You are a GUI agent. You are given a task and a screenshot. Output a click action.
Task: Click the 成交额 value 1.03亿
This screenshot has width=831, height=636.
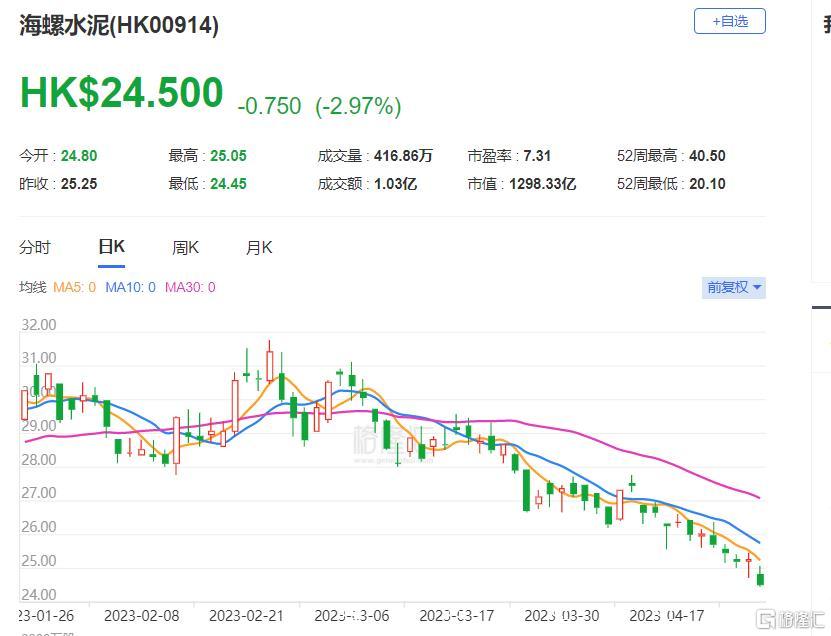[395, 184]
